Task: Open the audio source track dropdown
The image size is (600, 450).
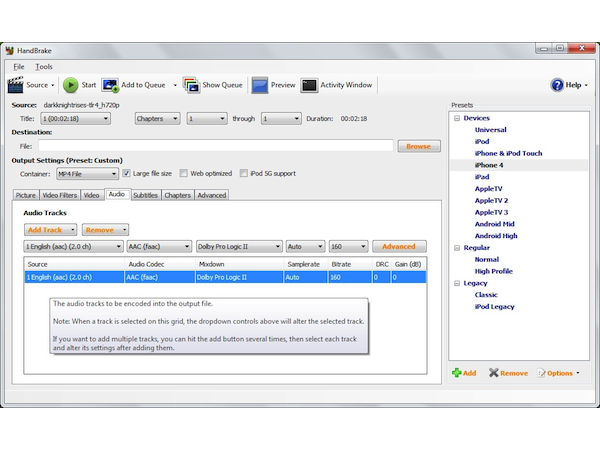Action: 73,246
